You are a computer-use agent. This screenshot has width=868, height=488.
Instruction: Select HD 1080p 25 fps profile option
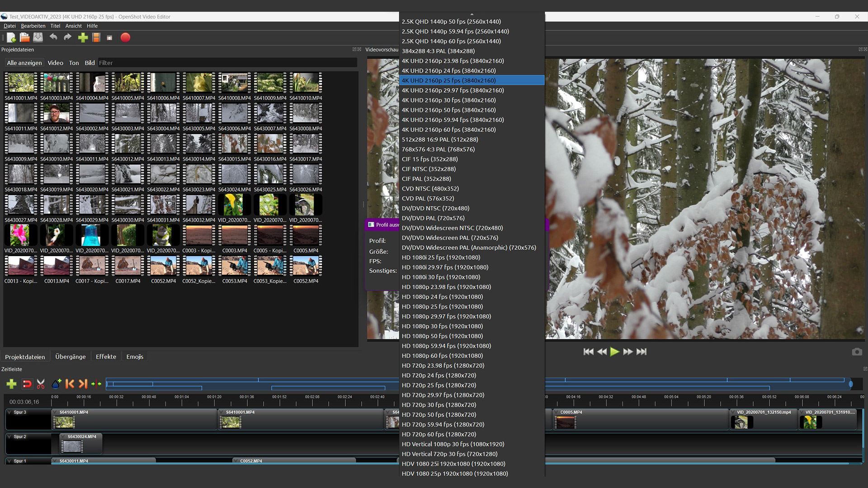coord(442,306)
